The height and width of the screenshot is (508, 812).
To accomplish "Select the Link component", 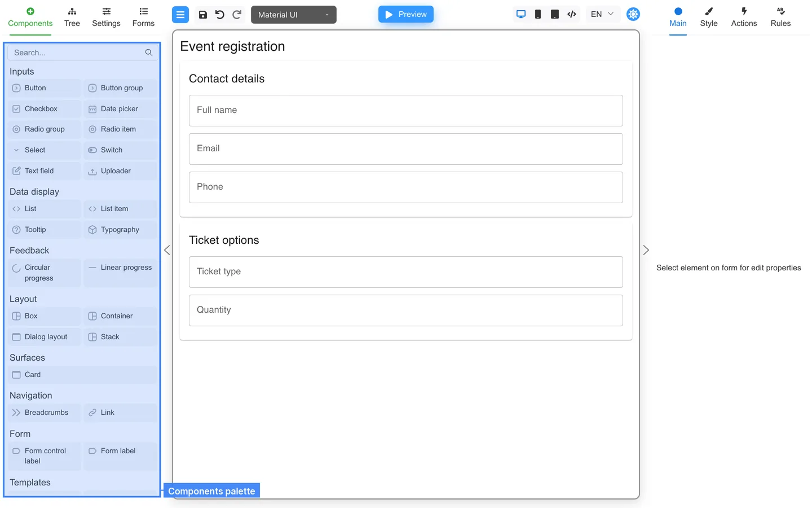I will point(120,413).
